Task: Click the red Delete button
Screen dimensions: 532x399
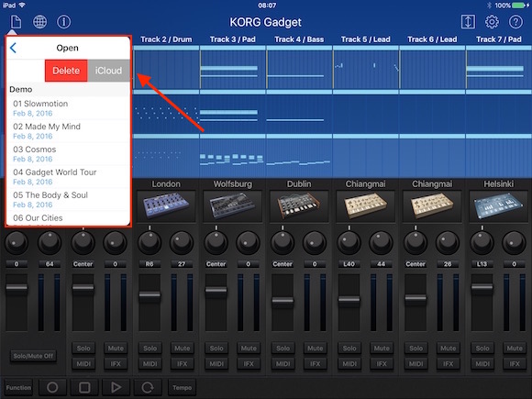Action: pos(66,71)
